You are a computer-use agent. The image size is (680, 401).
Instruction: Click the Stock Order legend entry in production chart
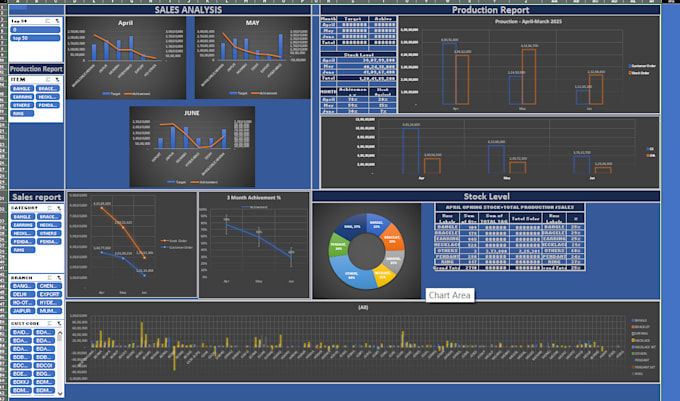coord(639,73)
